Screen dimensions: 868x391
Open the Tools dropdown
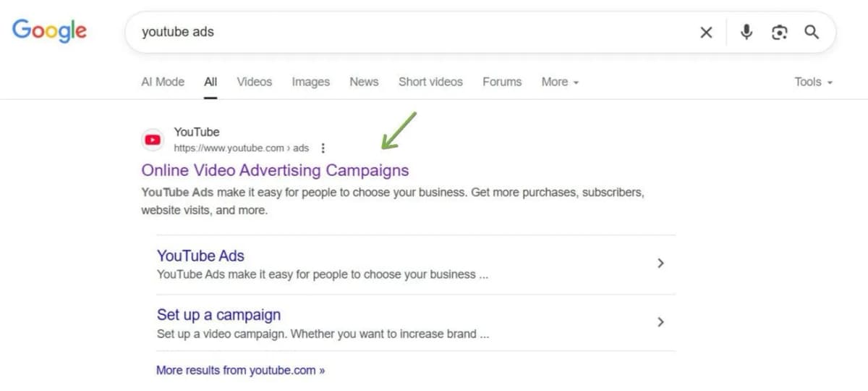click(x=814, y=82)
